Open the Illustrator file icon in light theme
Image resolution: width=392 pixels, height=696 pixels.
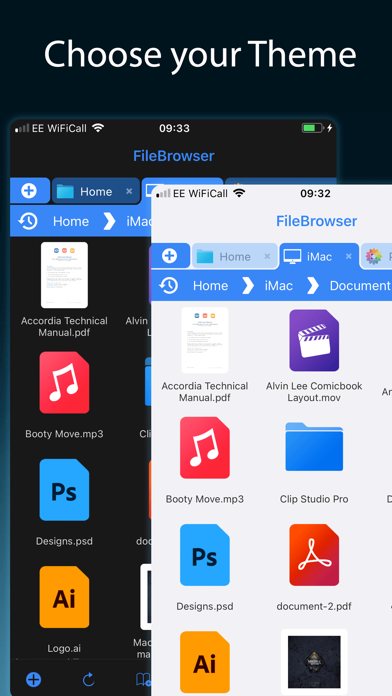[205, 662]
